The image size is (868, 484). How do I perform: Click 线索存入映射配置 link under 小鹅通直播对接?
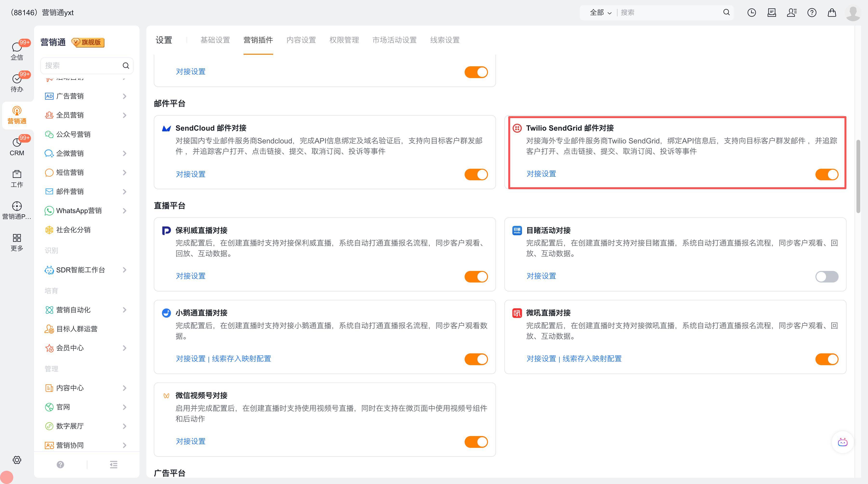click(x=241, y=358)
